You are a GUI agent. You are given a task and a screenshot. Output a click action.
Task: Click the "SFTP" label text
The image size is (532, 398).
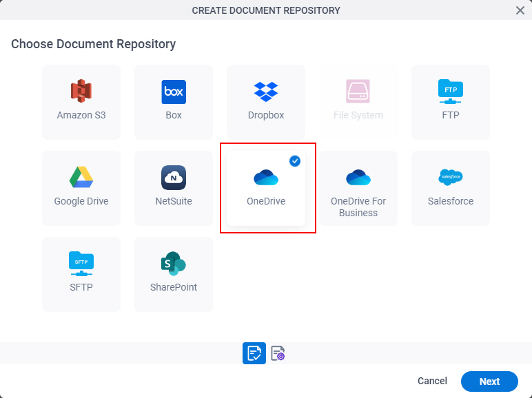81,287
